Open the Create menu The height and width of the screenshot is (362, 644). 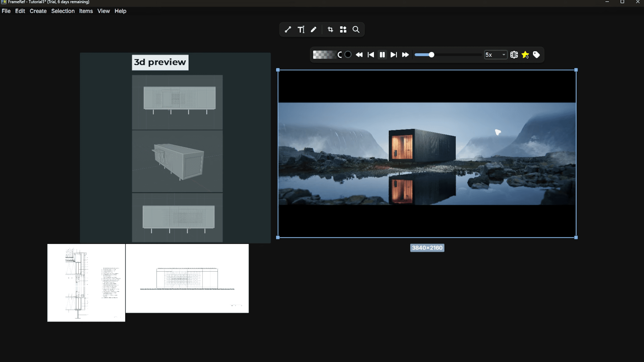38,11
